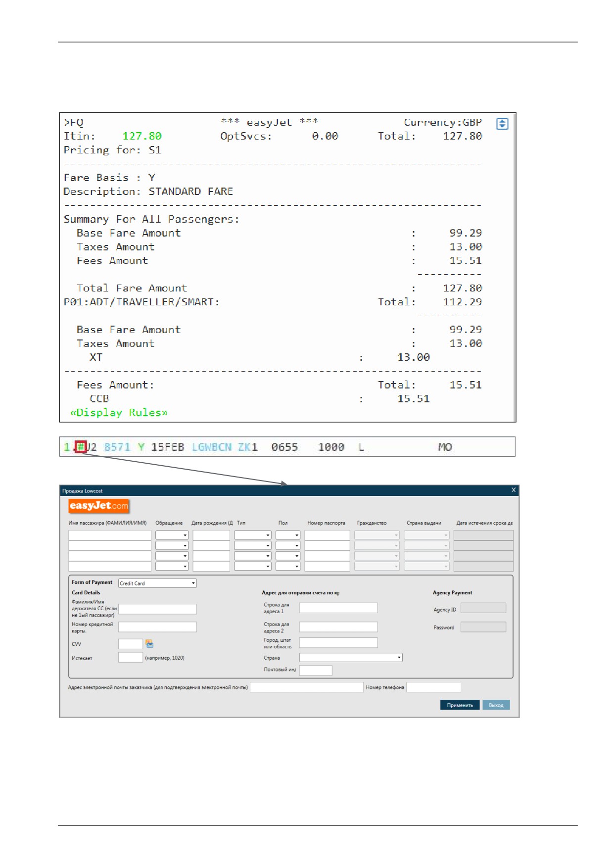Click the 15FEB date in the segment line
The height and width of the screenshot is (868, 613).
168,447
